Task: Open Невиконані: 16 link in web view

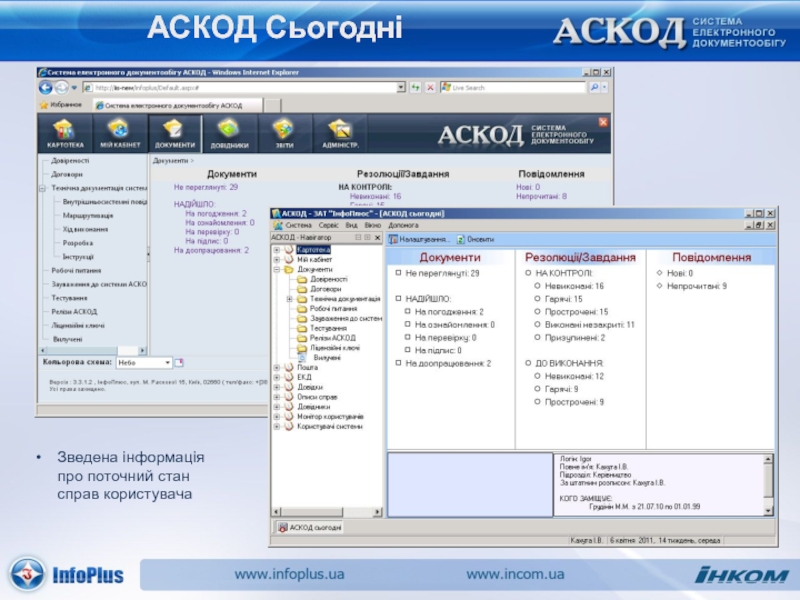Action: coord(376,196)
